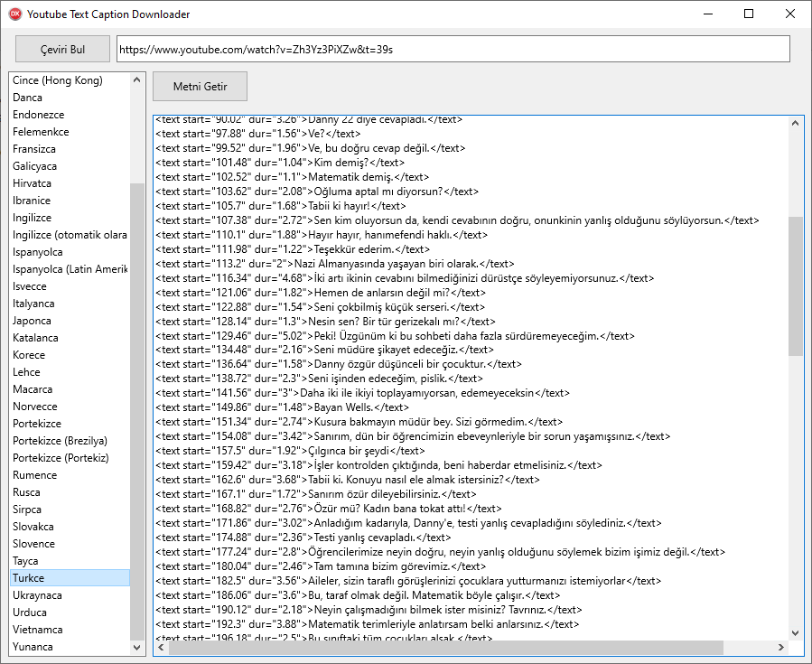Pick Rusca in the language list
Viewport: 812px width, 664px height.
70,492
